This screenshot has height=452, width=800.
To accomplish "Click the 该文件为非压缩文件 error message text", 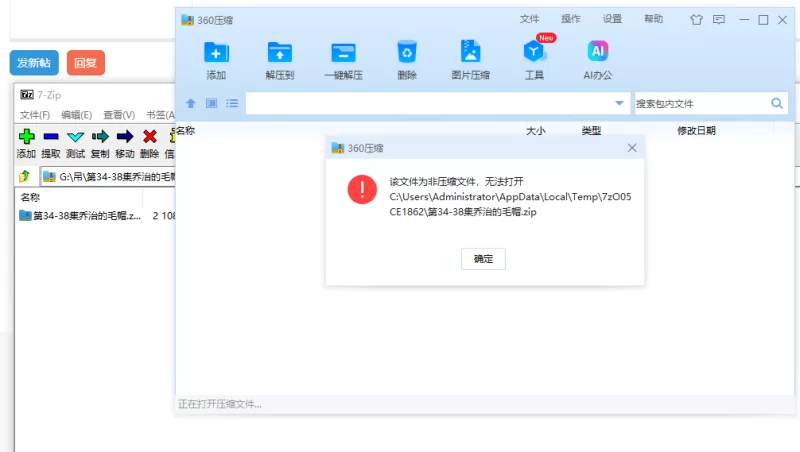I will (456, 181).
